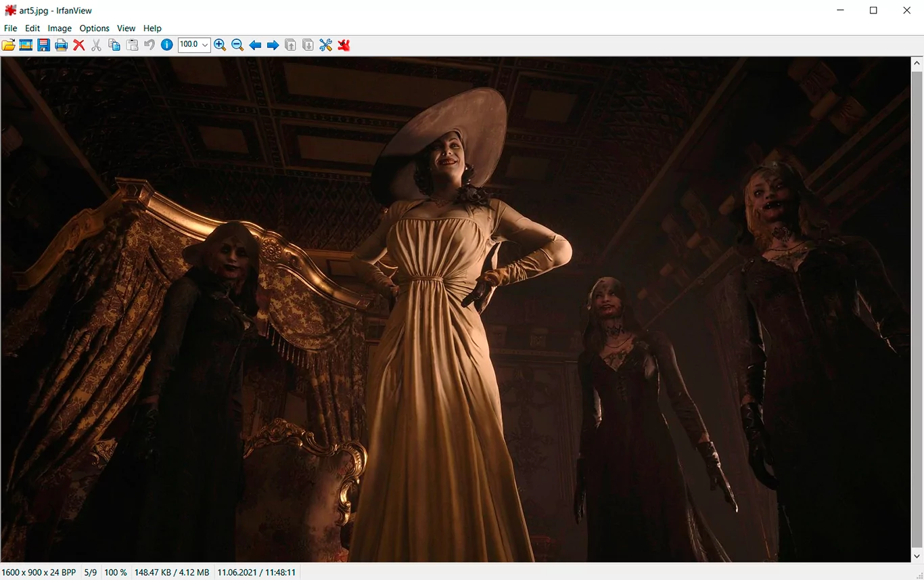This screenshot has width=924, height=580.
Task: Open the Options menu
Action: click(x=94, y=28)
